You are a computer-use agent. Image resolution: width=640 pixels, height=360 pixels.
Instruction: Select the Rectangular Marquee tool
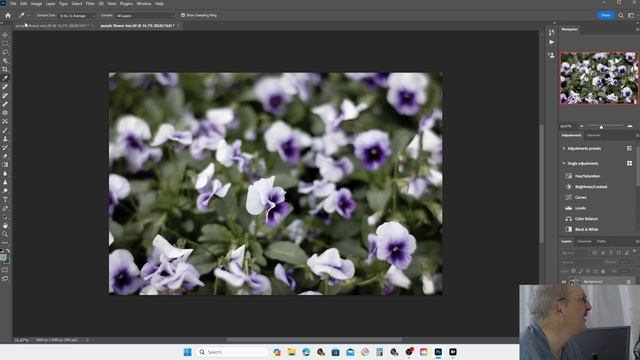[x=5, y=43]
